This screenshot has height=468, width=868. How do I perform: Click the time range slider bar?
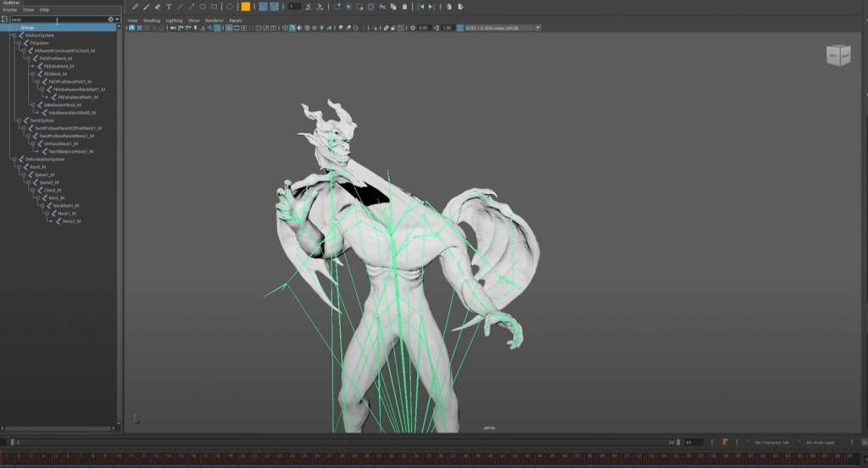point(346,442)
